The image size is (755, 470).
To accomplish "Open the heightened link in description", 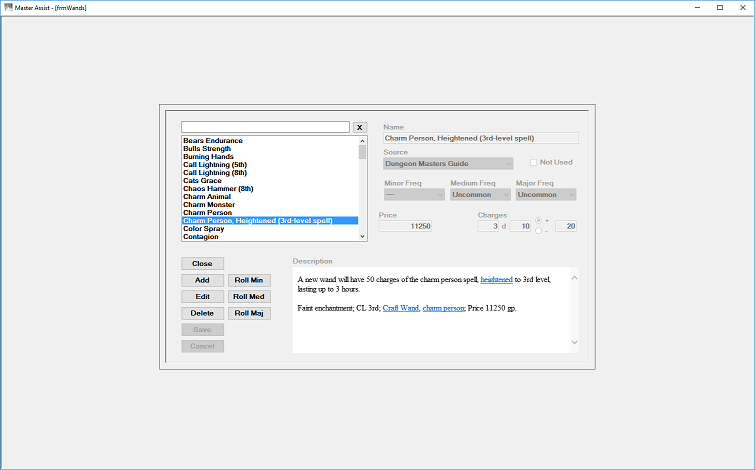I will [496, 279].
